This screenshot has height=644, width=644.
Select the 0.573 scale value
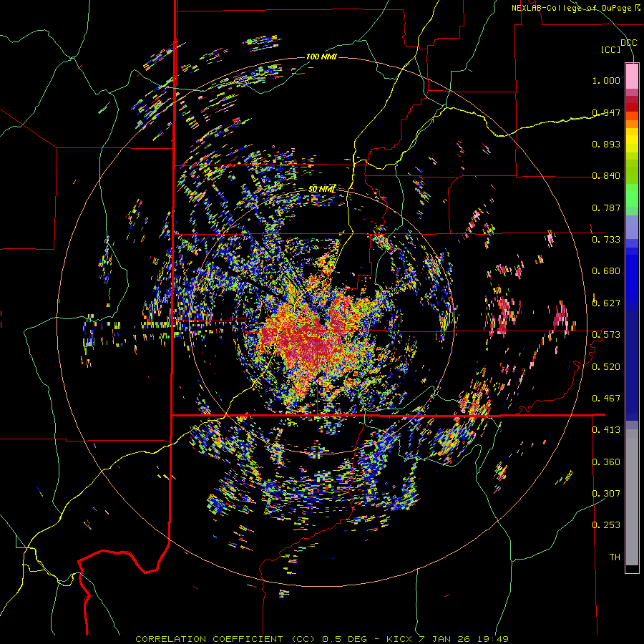[606, 335]
